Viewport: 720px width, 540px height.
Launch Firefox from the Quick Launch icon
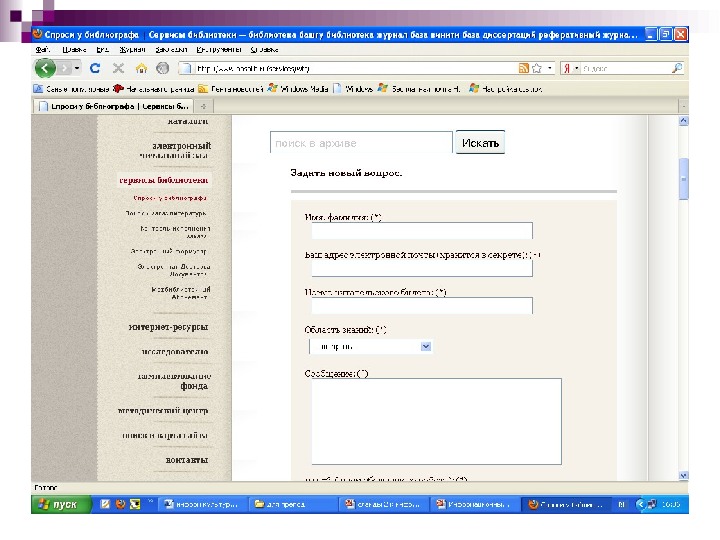(x=120, y=504)
